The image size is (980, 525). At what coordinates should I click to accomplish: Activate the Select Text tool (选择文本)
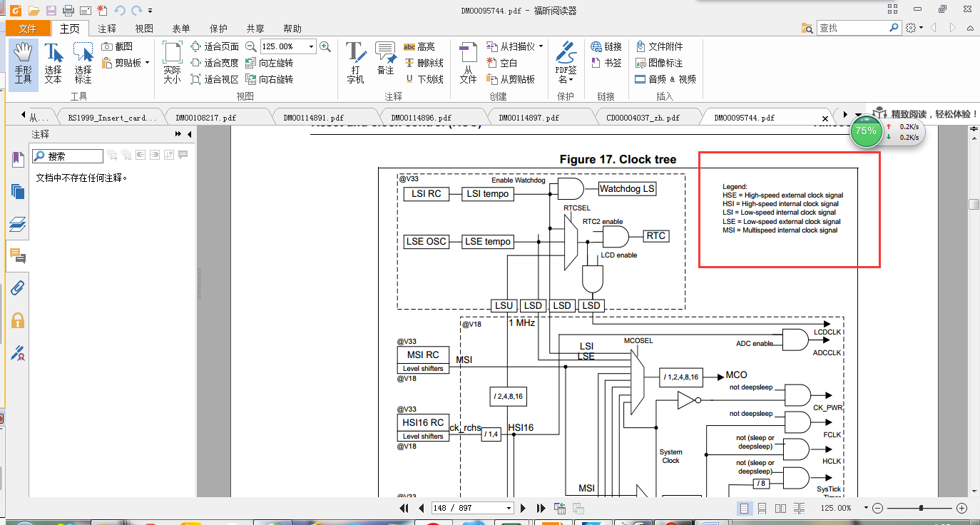53,63
